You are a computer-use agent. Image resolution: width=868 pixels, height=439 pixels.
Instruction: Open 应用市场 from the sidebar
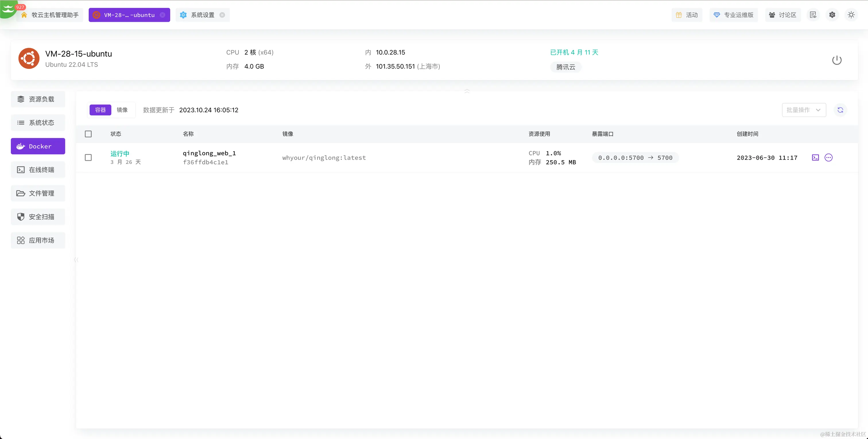pyautogui.click(x=38, y=240)
